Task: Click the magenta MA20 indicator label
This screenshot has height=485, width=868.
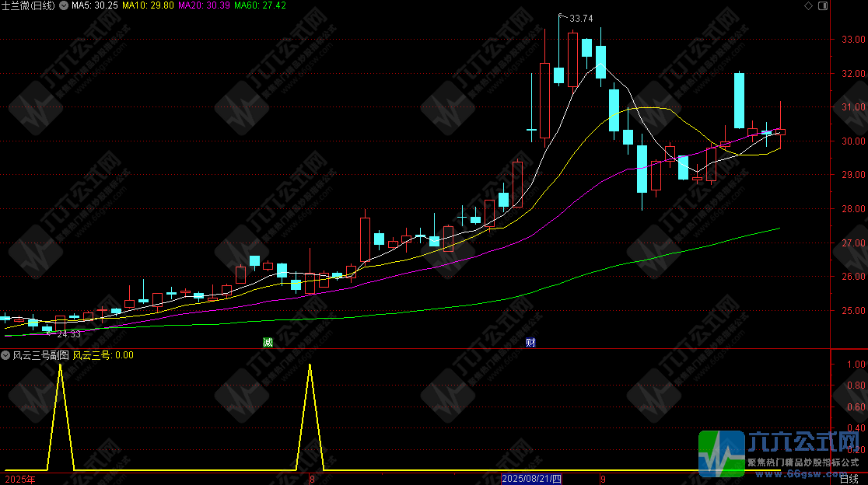Action: click(x=204, y=5)
